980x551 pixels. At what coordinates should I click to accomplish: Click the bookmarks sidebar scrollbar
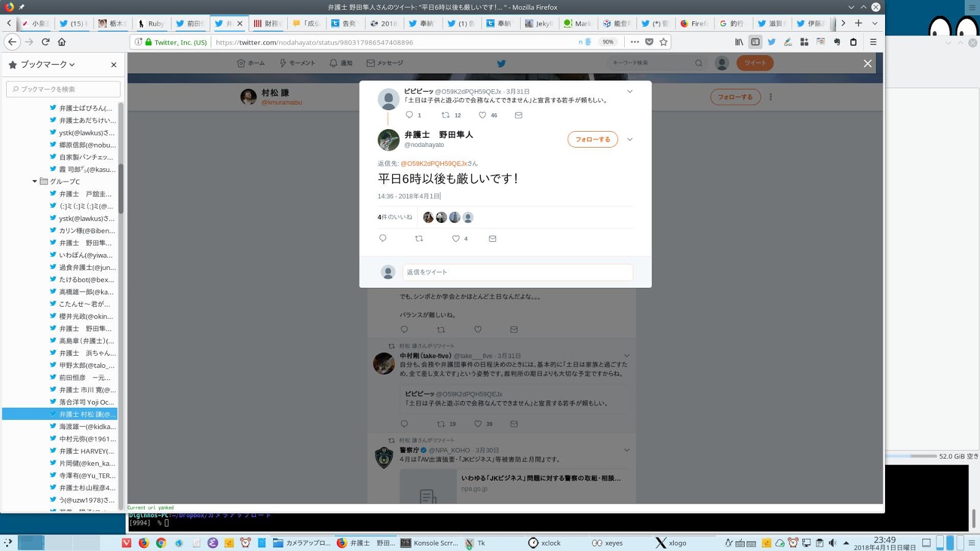click(121, 190)
